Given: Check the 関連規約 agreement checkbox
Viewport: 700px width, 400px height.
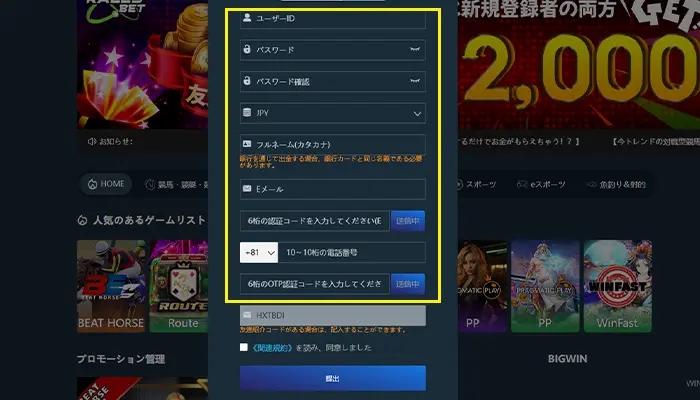Looking at the screenshot, I should (244, 347).
